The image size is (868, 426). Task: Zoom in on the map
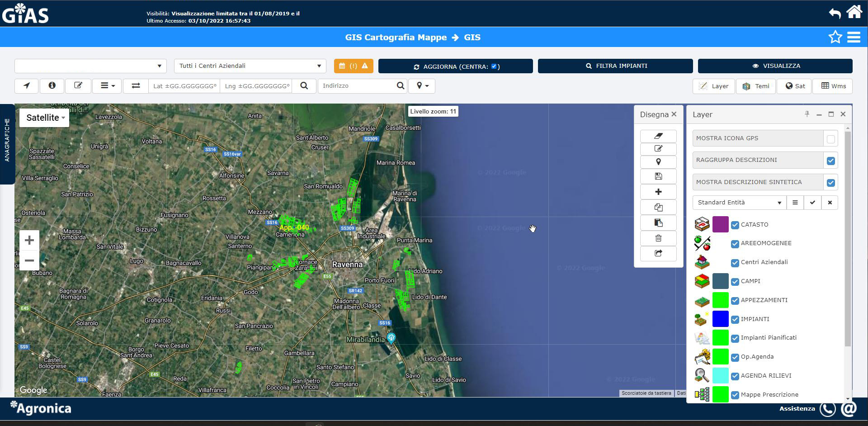click(x=29, y=240)
